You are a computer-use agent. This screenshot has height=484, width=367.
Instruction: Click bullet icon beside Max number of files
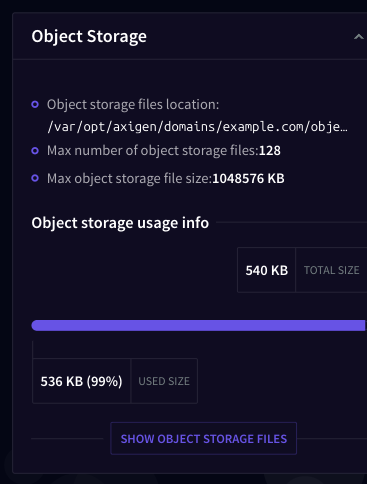click(35, 151)
